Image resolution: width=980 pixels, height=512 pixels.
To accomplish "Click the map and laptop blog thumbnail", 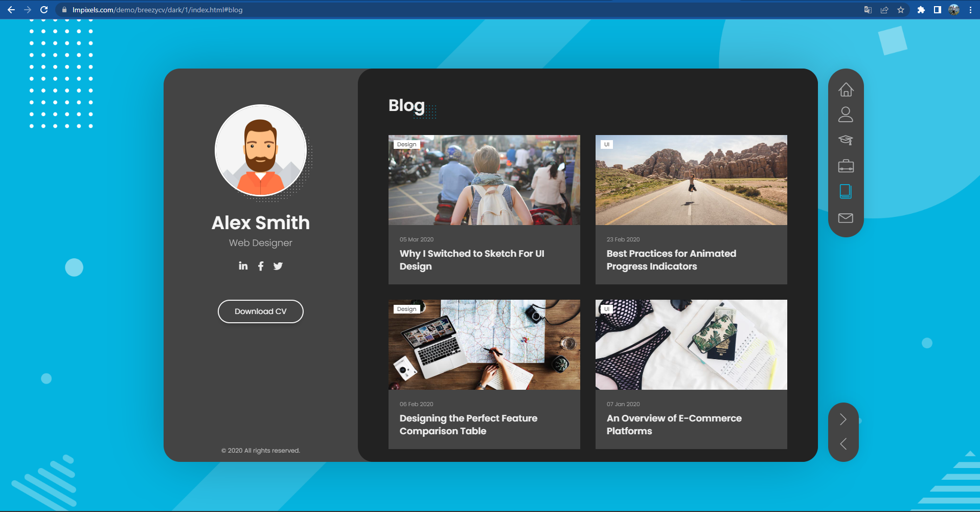I will click(484, 345).
